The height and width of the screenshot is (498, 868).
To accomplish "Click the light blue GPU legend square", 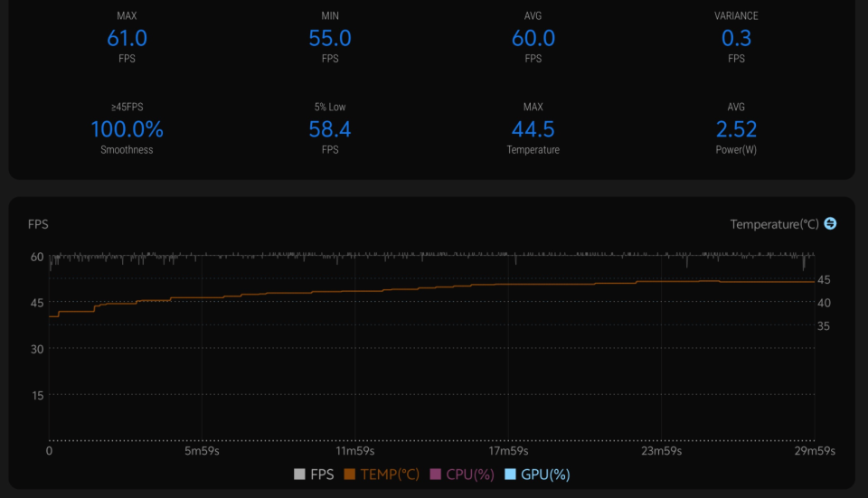I will (x=510, y=475).
